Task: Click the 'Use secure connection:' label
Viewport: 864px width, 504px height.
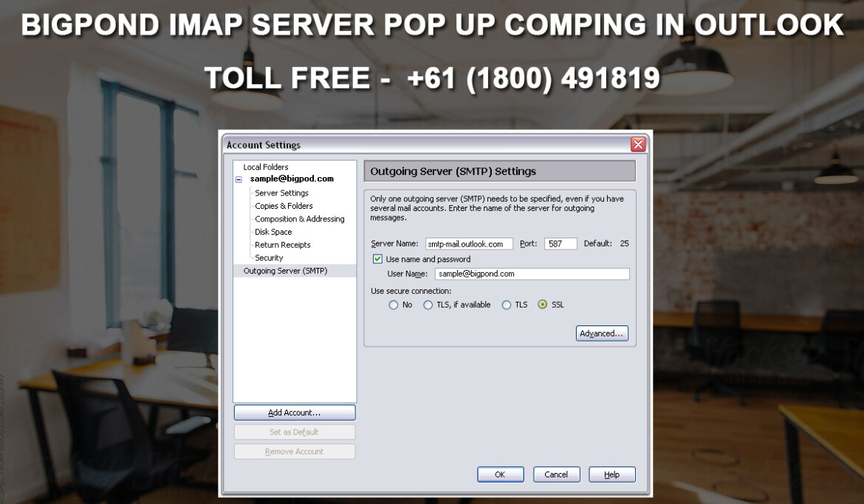Action: [411, 291]
